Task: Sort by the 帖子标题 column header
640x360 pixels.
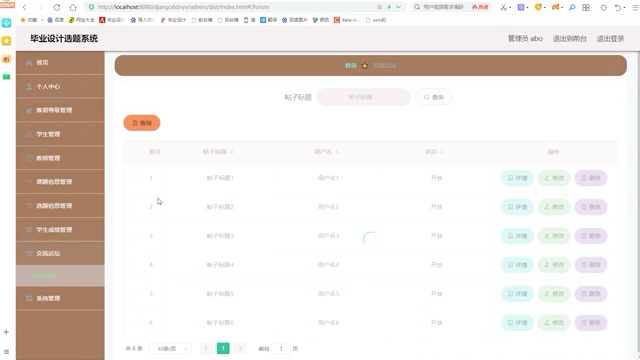Action: 218,152
